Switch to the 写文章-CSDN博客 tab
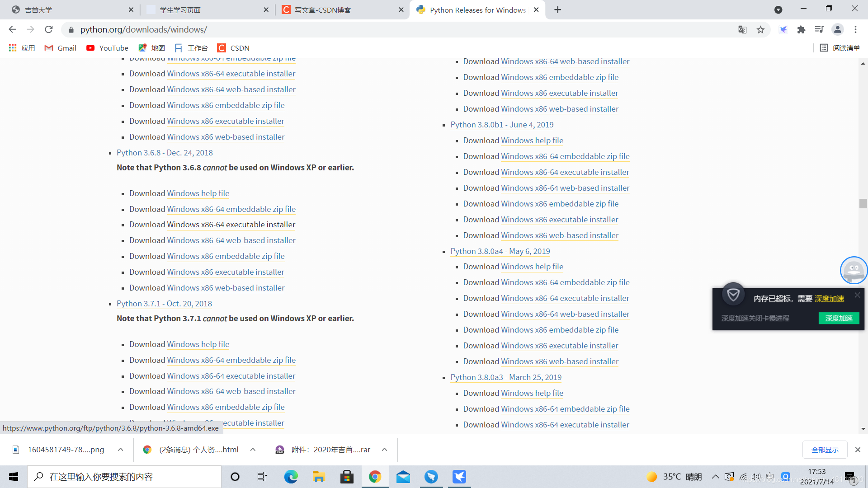 323,10
